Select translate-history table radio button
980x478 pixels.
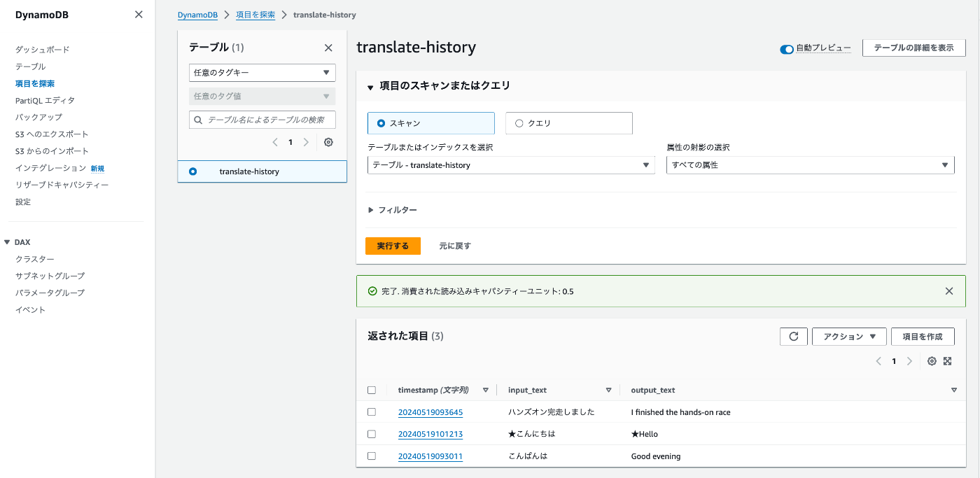(192, 171)
